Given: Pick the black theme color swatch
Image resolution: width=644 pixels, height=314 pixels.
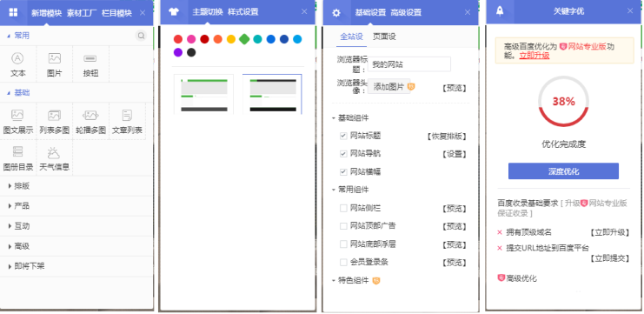Looking at the screenshot, I should click(191, 52).
